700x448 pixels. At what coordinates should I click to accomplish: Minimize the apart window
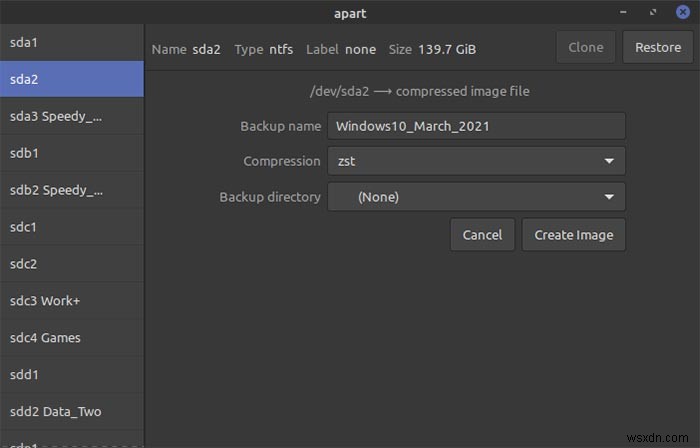click(623, 12)
